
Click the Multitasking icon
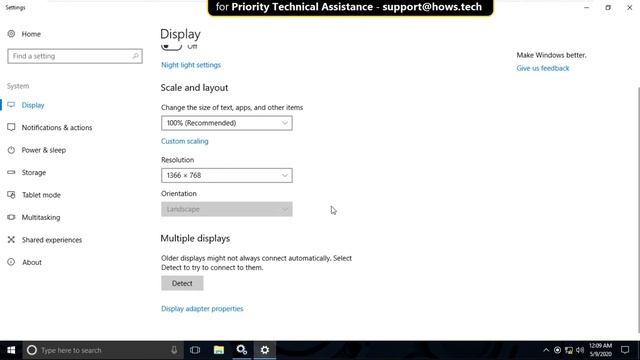[x=11, y=217]
